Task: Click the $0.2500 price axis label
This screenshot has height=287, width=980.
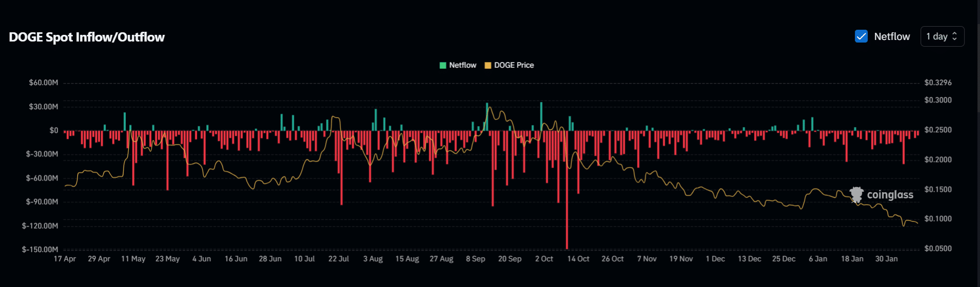Action: [938, 130]
